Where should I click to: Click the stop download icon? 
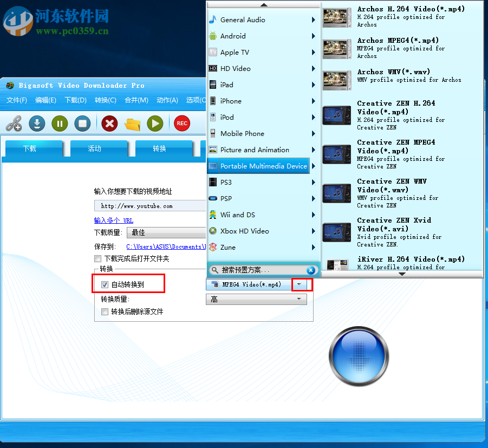tap(82, 124)
